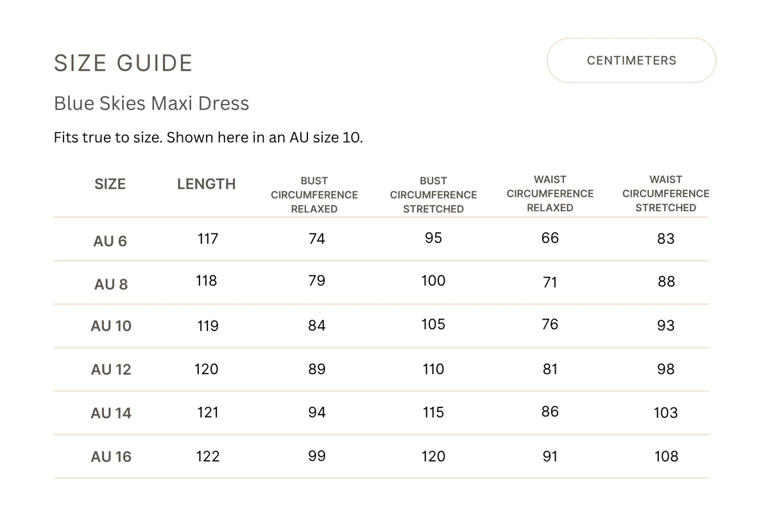Select the waist relaxed value 76

coord(550,325)
